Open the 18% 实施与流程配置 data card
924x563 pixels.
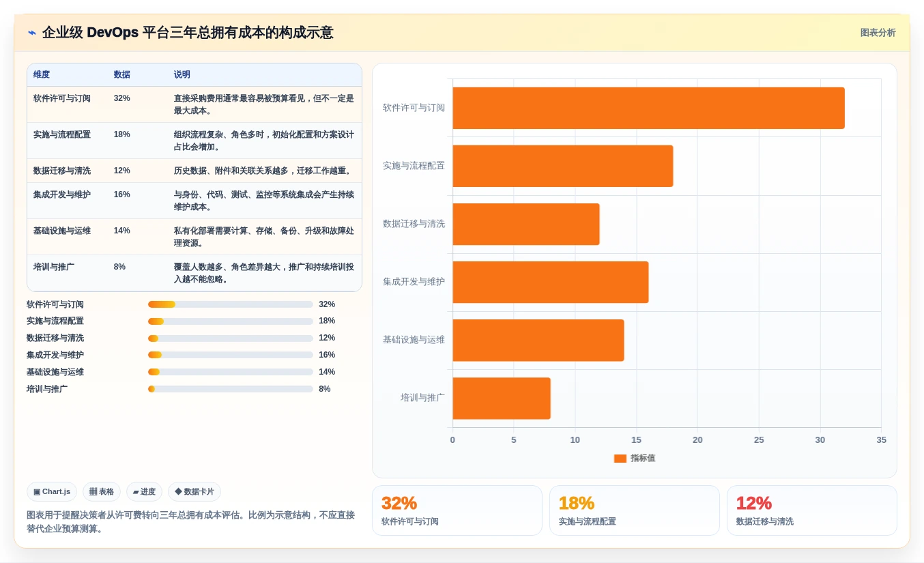pyautogui.click(x=635, y=510)
